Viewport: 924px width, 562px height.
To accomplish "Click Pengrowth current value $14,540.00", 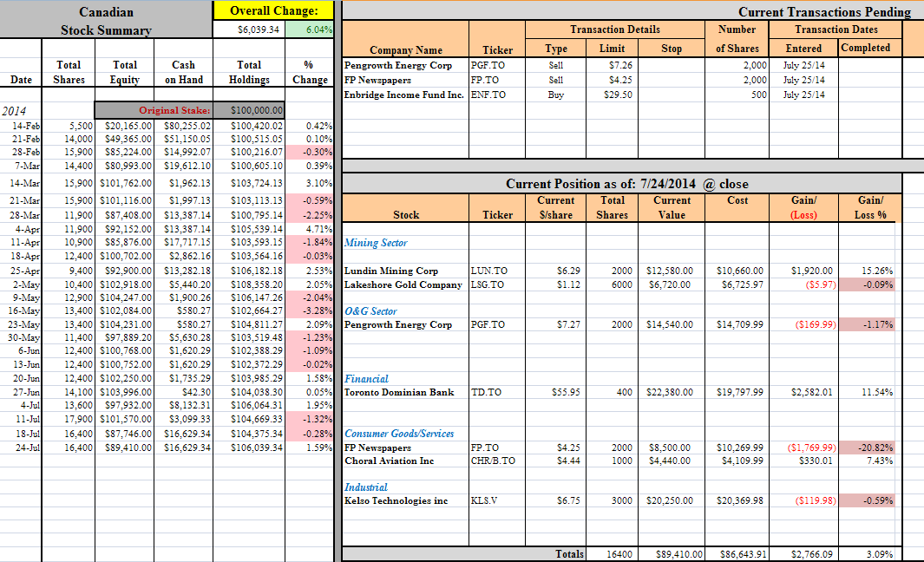I will click(x=672, y=324).
